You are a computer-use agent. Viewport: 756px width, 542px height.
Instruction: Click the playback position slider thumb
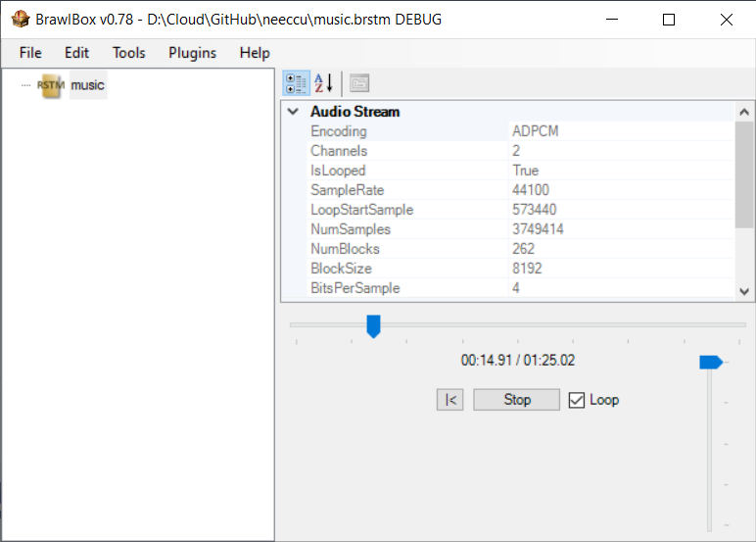pyautogui.click(x=373, y=325)
